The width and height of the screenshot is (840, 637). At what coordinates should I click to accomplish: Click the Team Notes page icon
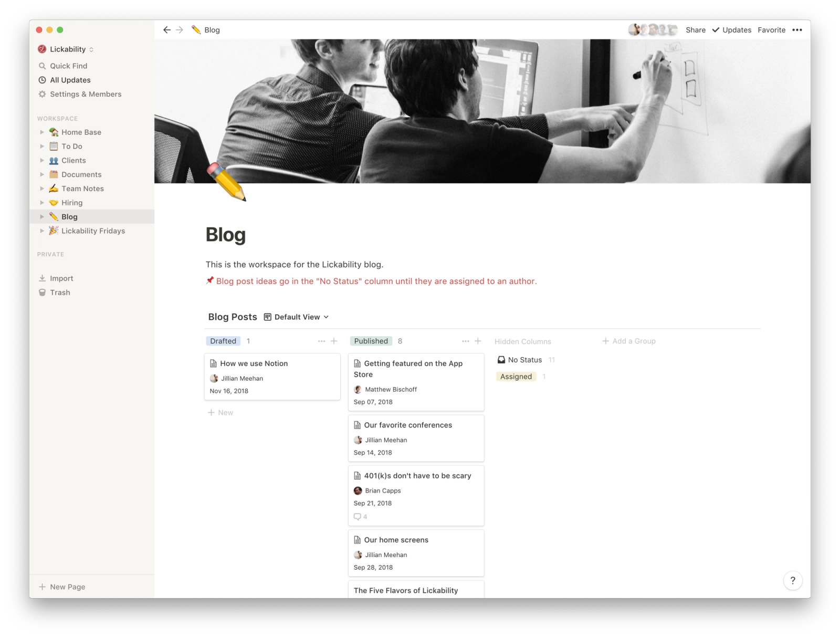tap(54, 189)
